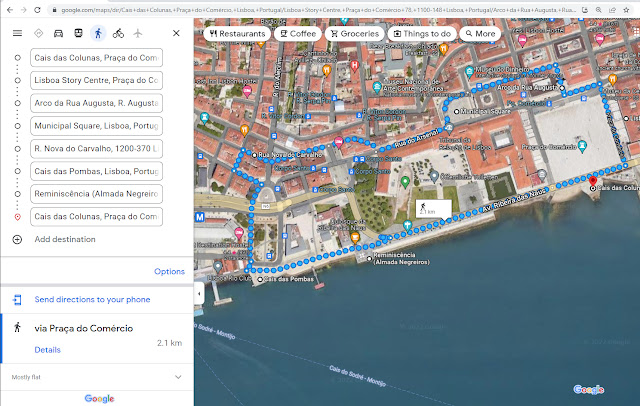
Task: Click the address bar URL
Action: [318, 10]
